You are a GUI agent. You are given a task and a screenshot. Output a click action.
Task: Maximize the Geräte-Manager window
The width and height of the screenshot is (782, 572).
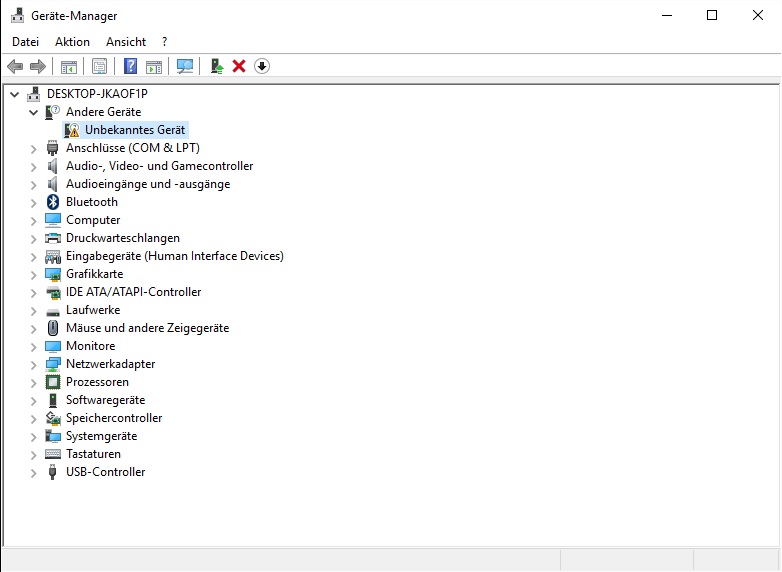712,15
